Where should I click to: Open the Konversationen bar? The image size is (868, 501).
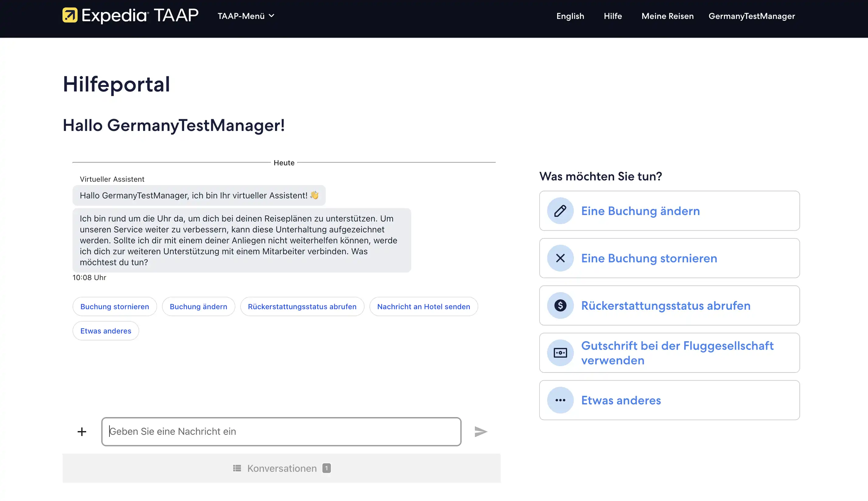pos(281,468)
